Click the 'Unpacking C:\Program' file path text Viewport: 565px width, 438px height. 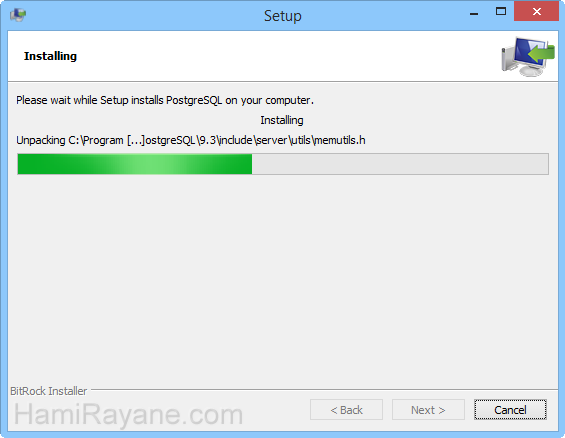click(191, 140)
